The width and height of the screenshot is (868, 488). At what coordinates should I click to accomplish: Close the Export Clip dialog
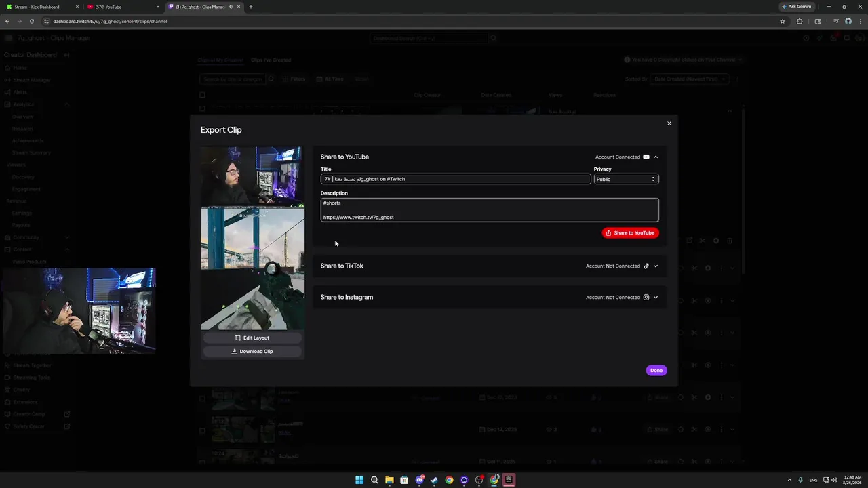click(x=669, y=123)
